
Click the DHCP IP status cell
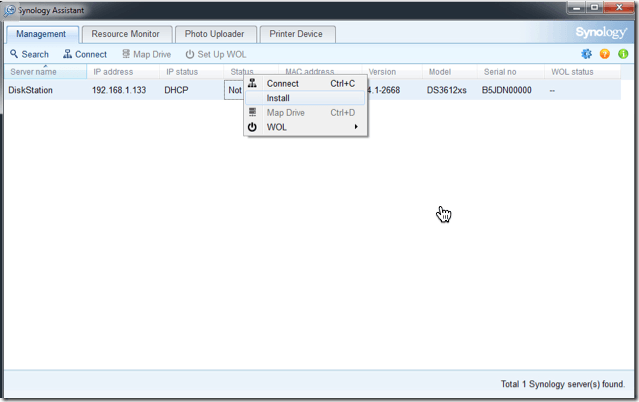pyautogui.click(x=176, y=90)
